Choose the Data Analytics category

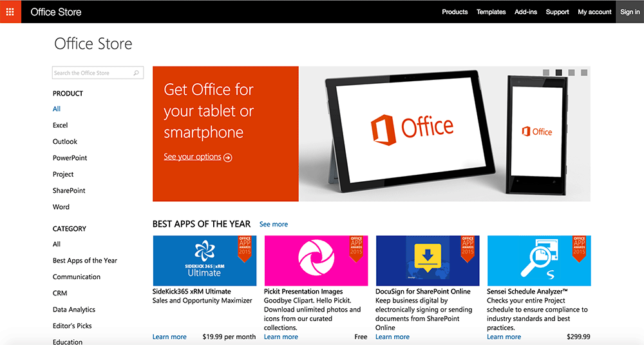coord(74,310)
